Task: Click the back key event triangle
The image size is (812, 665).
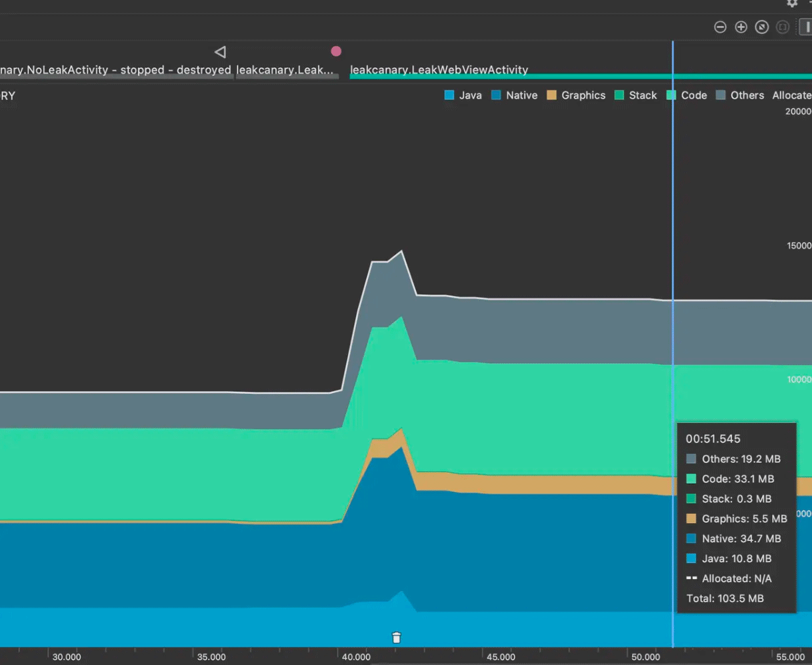Action: [x=220, y=52]
